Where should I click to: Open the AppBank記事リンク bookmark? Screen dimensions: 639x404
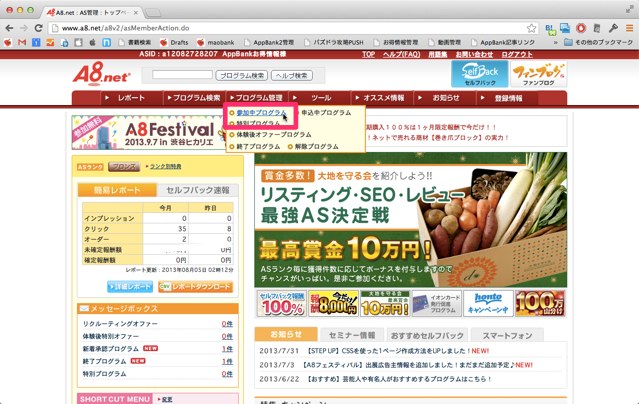(502, 42)
